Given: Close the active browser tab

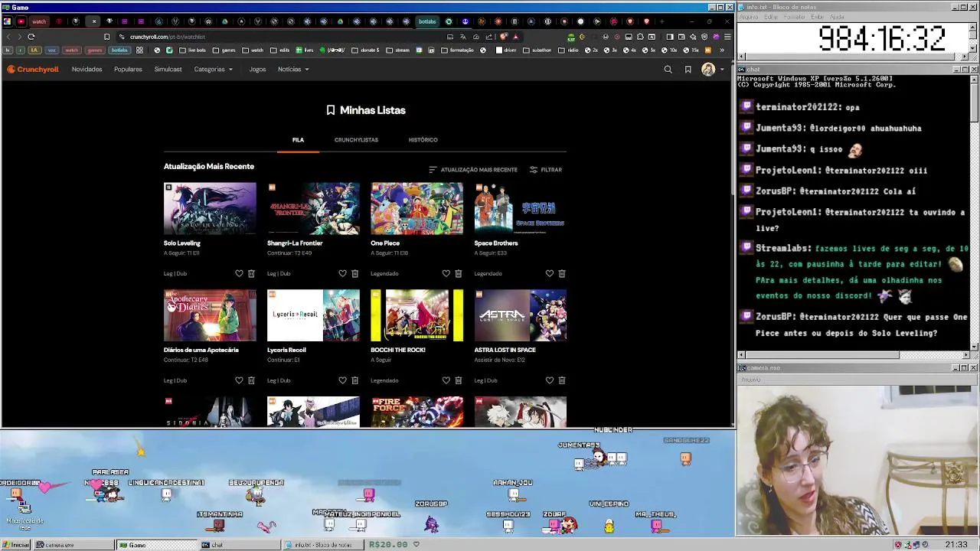Looking at the screenshot, I should [x=94, y=21].
